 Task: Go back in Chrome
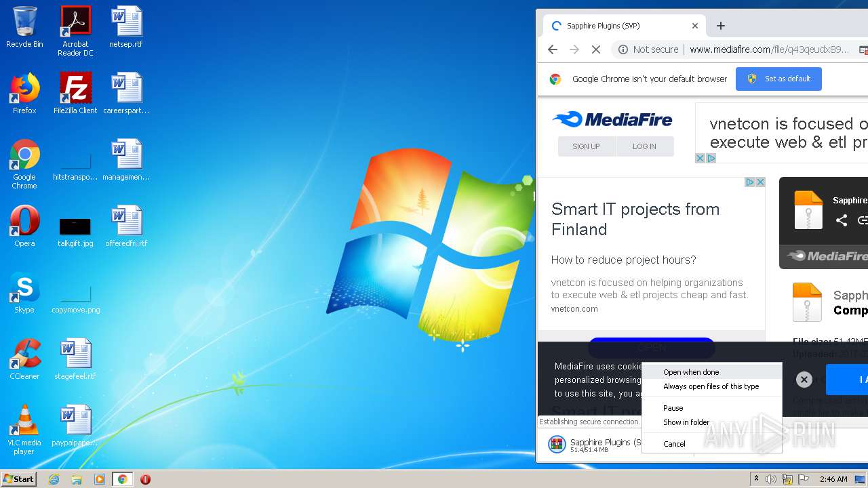[552, 49]
